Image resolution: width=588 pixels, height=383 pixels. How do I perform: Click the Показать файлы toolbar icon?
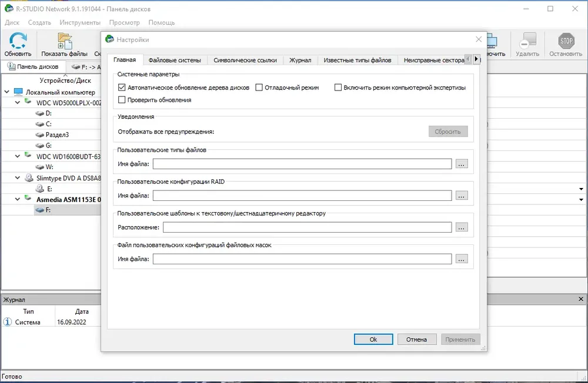coord(65,41)
